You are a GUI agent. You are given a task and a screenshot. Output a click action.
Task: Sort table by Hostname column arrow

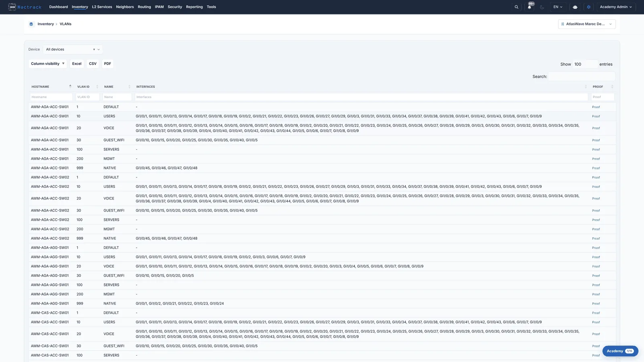click(70, 86)
